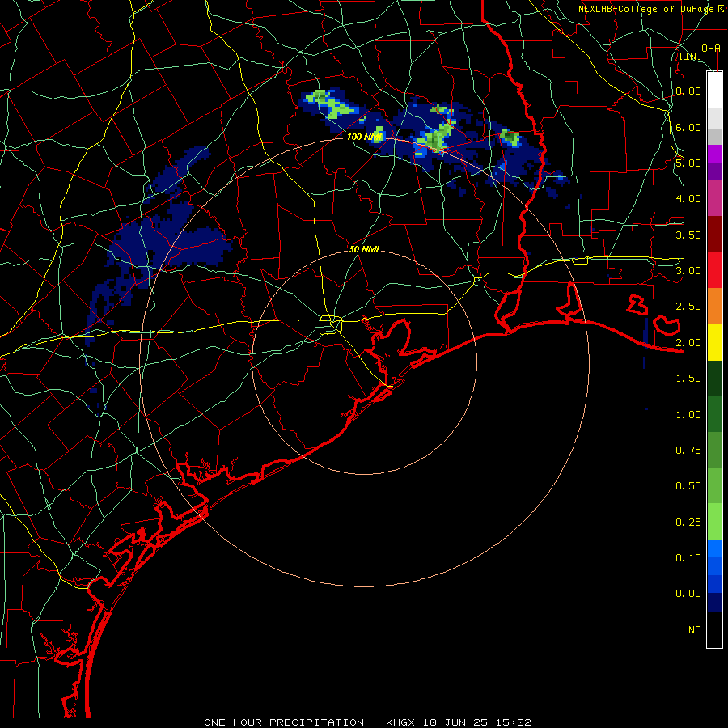Click the '100 NMI' range ring label

[x=365, y=137]
